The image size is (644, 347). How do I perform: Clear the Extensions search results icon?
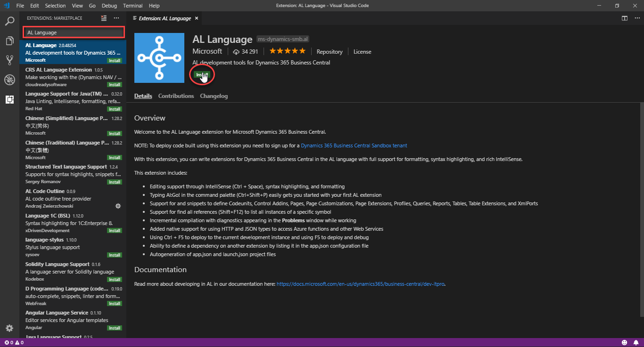103,18
